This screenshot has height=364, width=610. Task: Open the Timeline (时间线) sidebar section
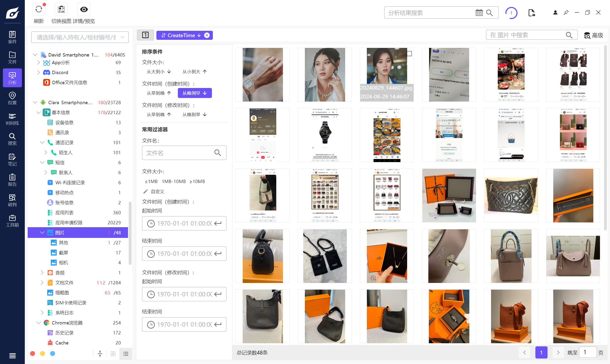click(12, 119)
